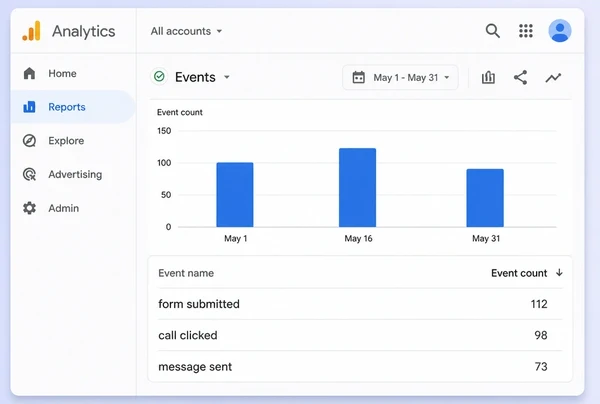Open the edit comparisons chart icon

click(488, 77)
